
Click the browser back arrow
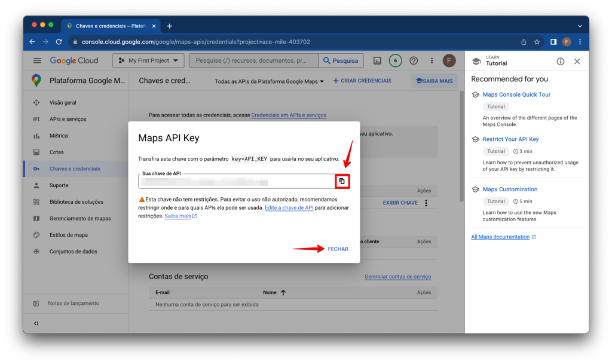[32, 42]
